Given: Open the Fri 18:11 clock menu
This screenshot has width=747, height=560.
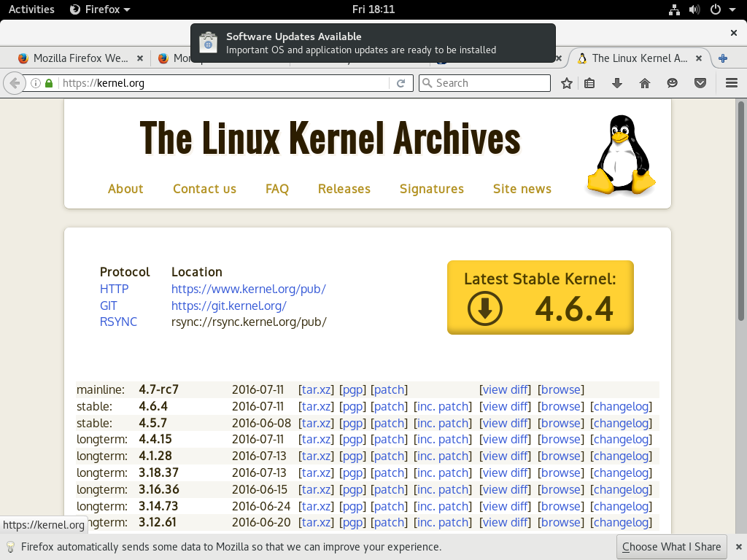Looking at the screenshot, I should tap(373, 9).
